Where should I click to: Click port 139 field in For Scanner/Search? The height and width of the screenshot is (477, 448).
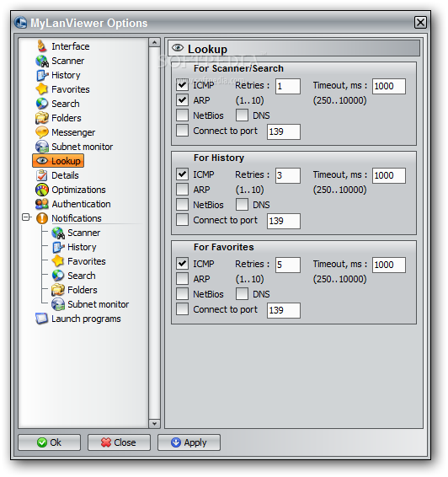[x=284, y=131]
